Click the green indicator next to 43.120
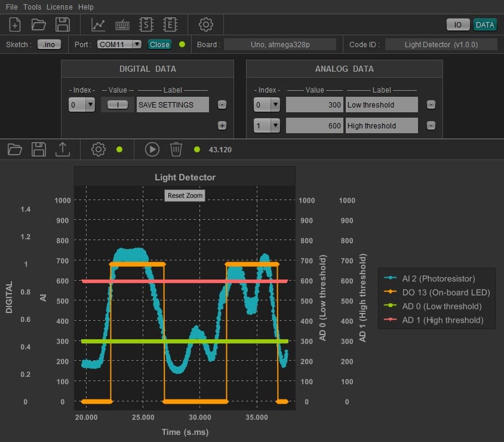Image resolution: width=504 pixels, height=442 pixels. point(197,149)
